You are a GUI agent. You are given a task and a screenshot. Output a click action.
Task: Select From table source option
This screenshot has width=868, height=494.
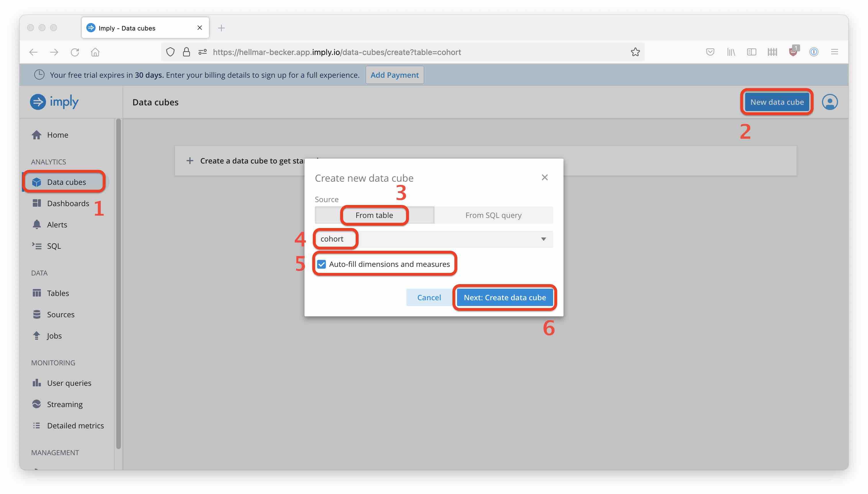click(x=374, y=215)
